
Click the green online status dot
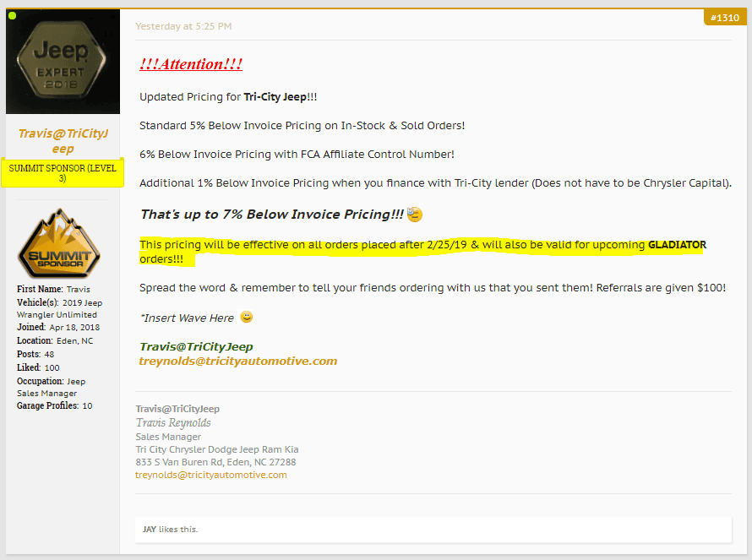click(13, 15)
